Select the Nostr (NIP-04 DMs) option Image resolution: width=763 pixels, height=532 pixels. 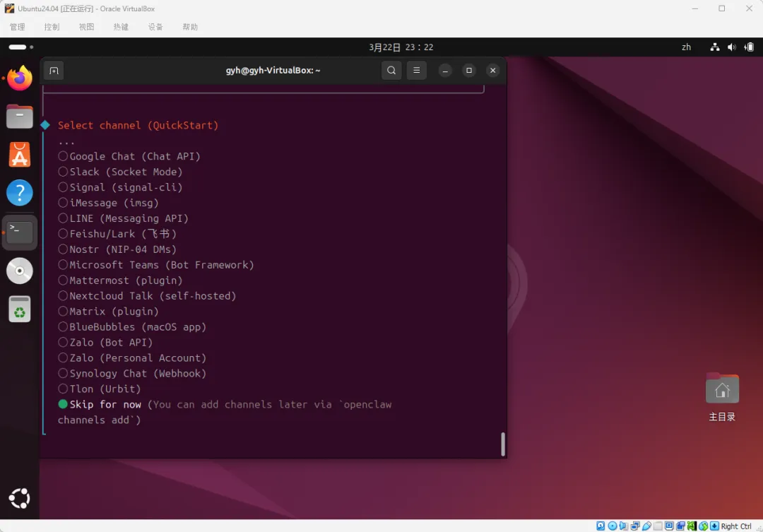[x=117, y=249]
